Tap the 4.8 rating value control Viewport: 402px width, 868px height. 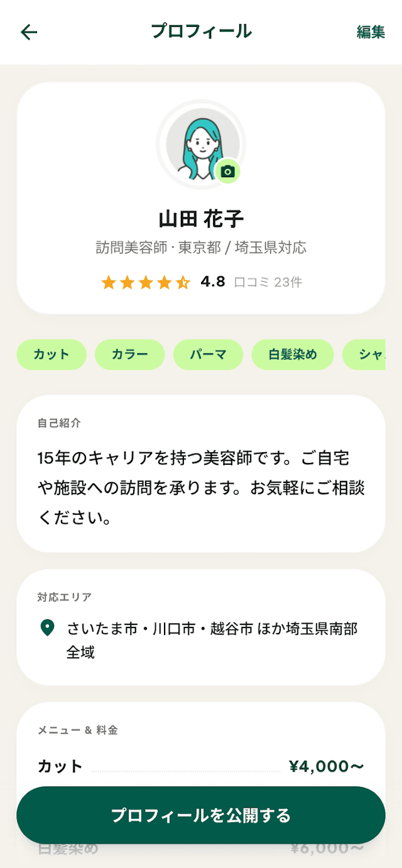214,282
